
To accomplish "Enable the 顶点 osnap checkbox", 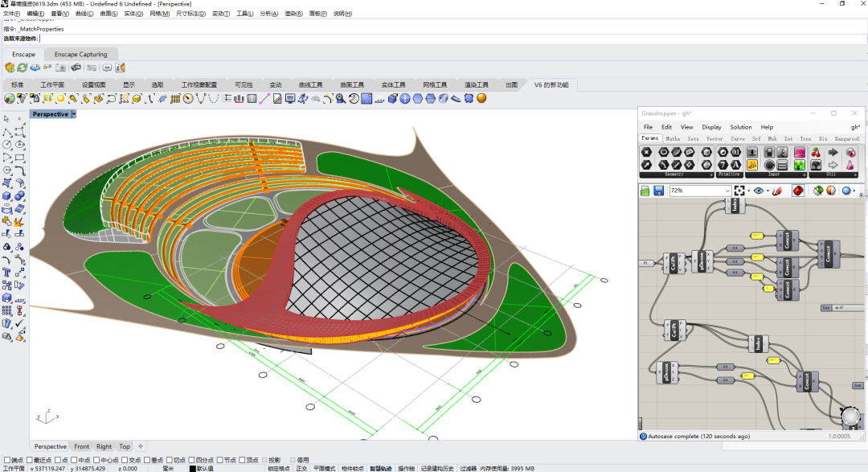I will click(x=242, y=460).
